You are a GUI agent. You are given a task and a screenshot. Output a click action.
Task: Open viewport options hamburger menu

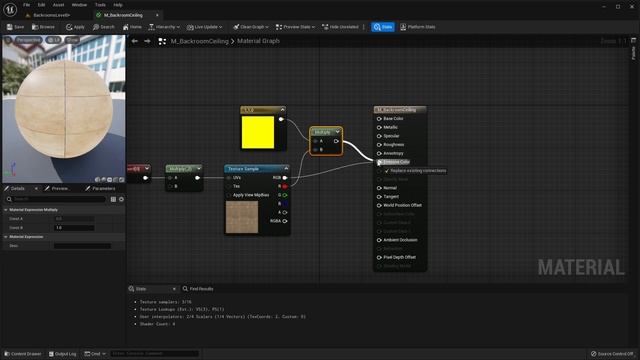[8, 40]
